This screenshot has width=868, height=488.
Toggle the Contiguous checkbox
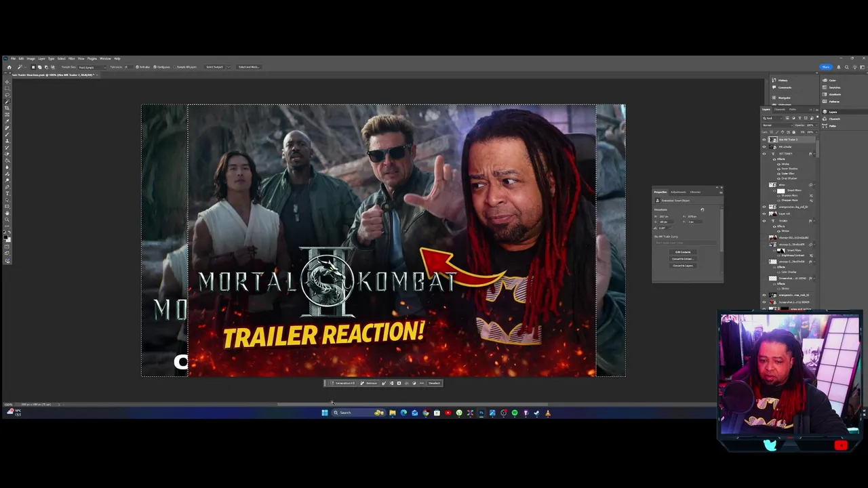pos(155,67)
